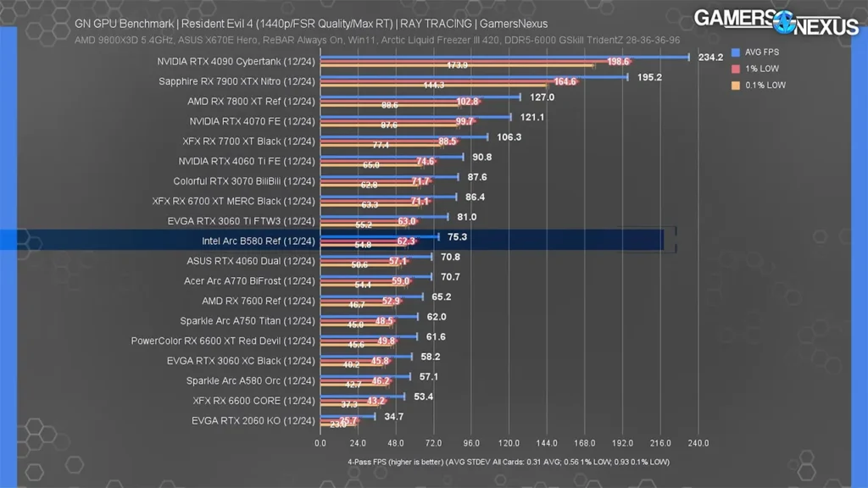Click the 'AVG FPS' legend label
This screenshot has height=488, width=868.
762,52
